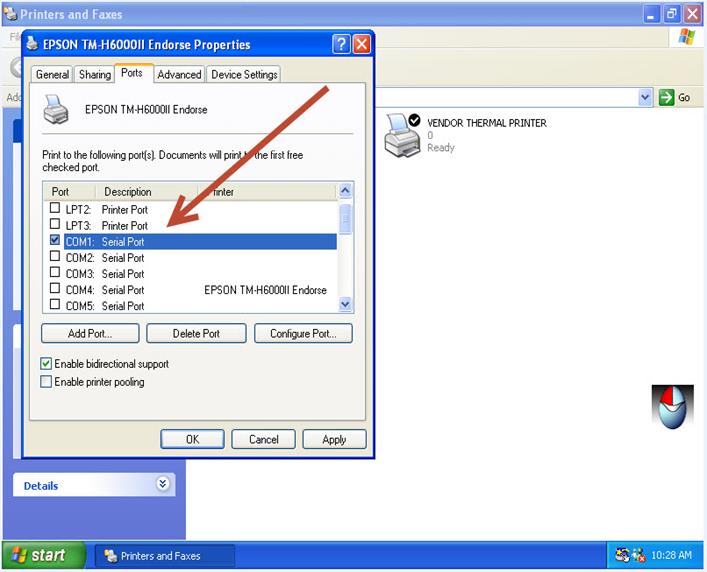Open the address bar dropdown arrow

[645, 97]
